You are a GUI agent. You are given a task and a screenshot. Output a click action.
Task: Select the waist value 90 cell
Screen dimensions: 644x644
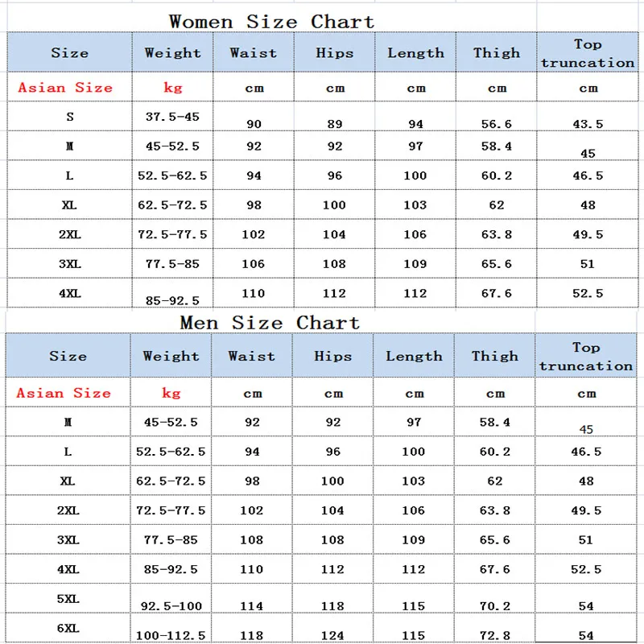254,123
